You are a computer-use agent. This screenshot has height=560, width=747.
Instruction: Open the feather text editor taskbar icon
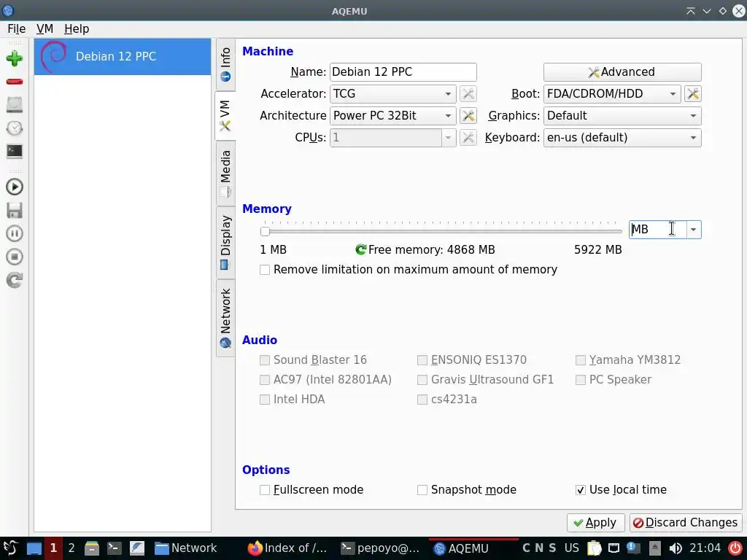point(137,548)
